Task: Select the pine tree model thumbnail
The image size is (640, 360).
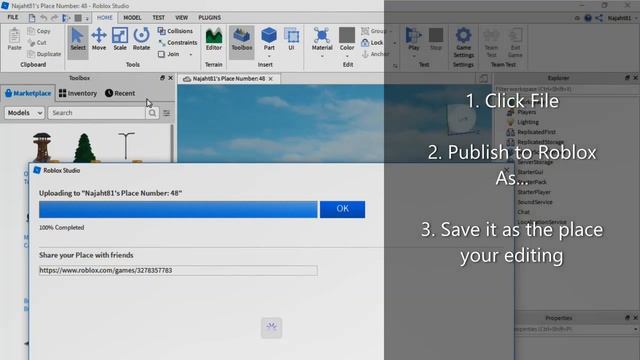Action: 84,147
